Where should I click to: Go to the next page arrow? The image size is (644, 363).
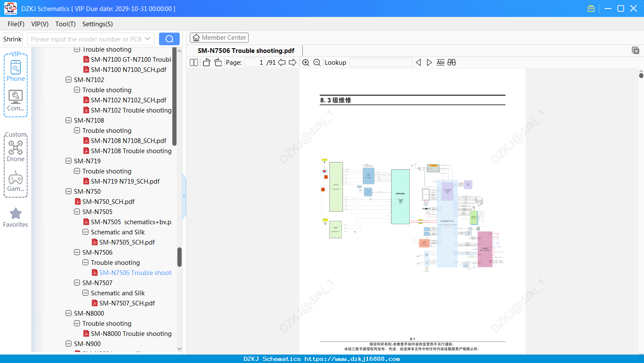(x=293, y=63)
